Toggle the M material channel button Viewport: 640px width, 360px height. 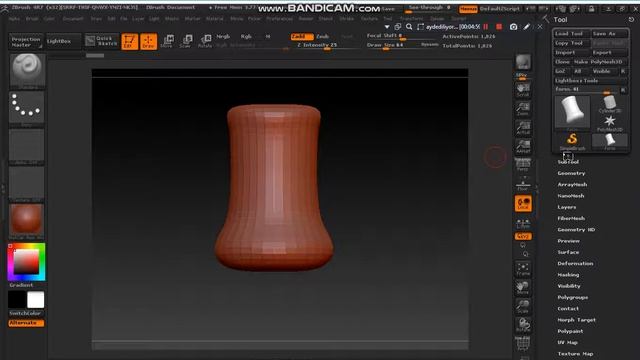tap(268, 36)
